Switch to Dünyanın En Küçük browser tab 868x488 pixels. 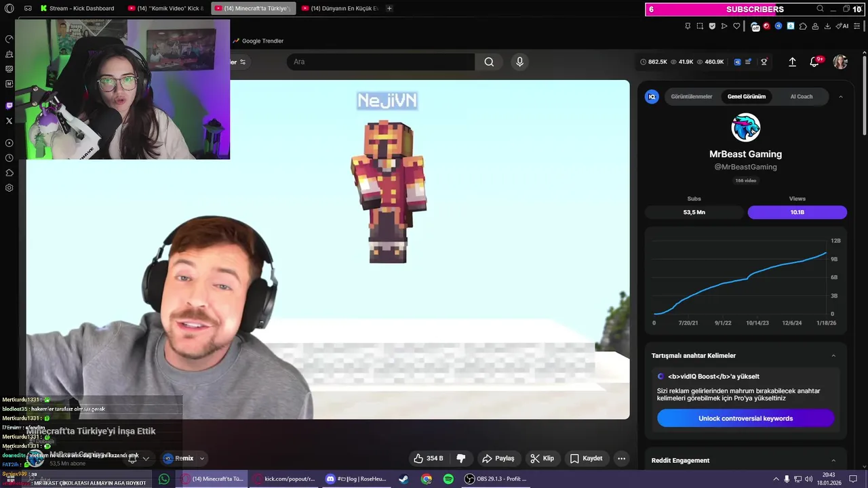pyautogui.click(x=339, y=8)
